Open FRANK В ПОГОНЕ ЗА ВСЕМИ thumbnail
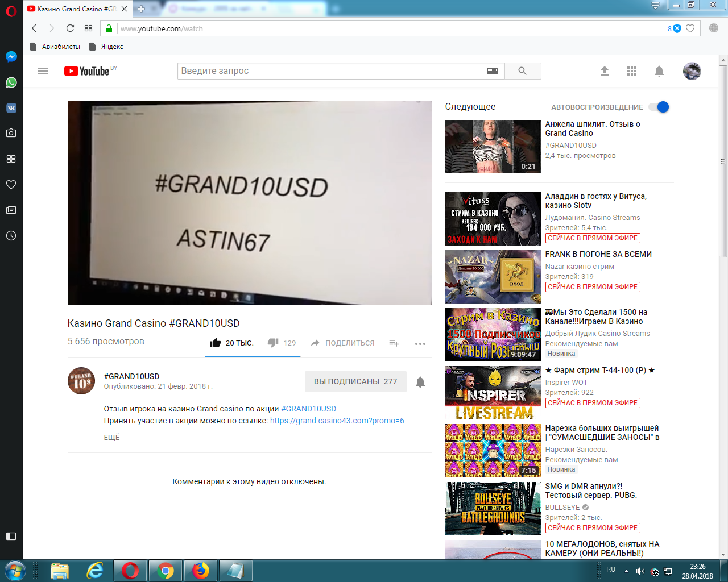The image size is (728, 582). click(493, 277)
